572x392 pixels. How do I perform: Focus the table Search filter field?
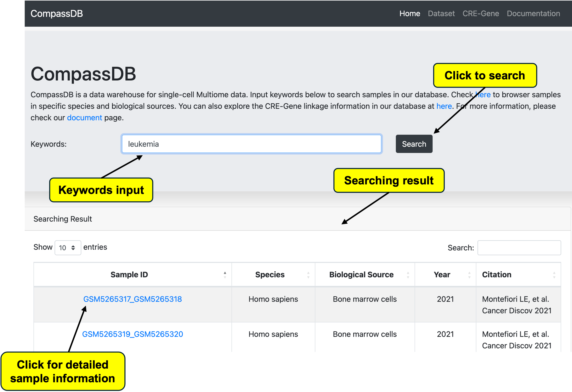click(x=519, y=248)
